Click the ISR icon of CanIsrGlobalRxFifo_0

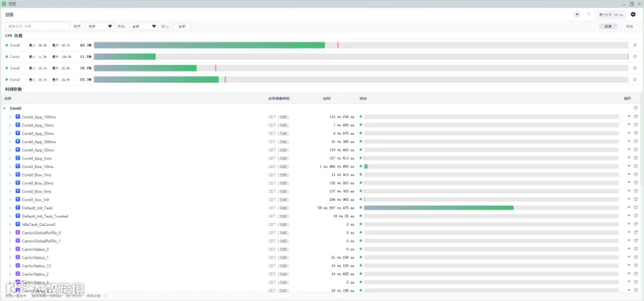click(18, 232)
